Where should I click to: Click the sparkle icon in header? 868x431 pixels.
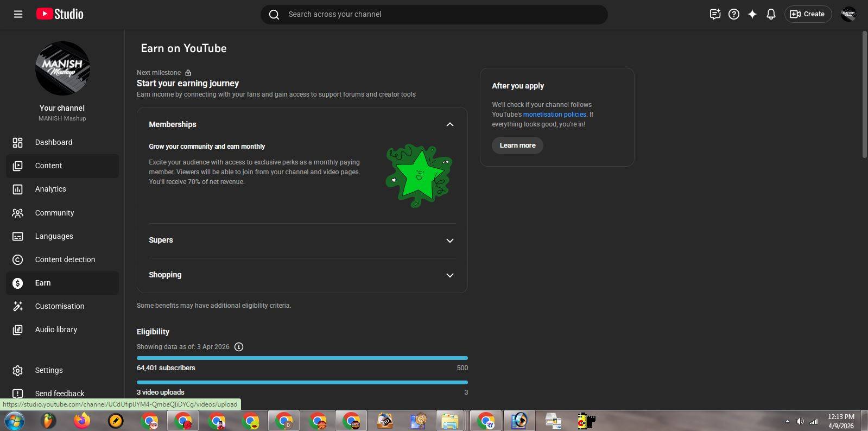pos(752,14)
